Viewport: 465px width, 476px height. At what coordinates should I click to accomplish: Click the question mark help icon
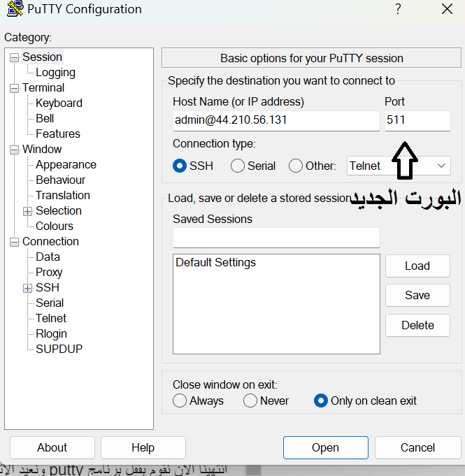tap(398, 9)
